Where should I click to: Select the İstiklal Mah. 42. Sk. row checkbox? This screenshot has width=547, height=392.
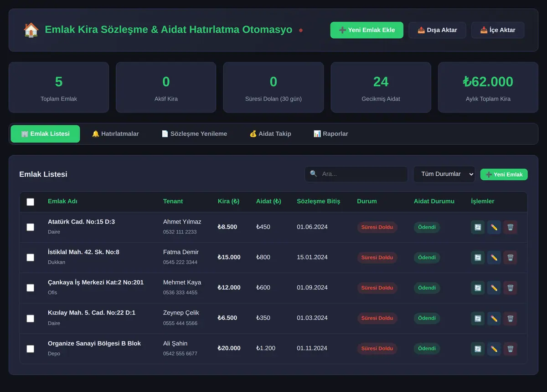tap(30, 257)
